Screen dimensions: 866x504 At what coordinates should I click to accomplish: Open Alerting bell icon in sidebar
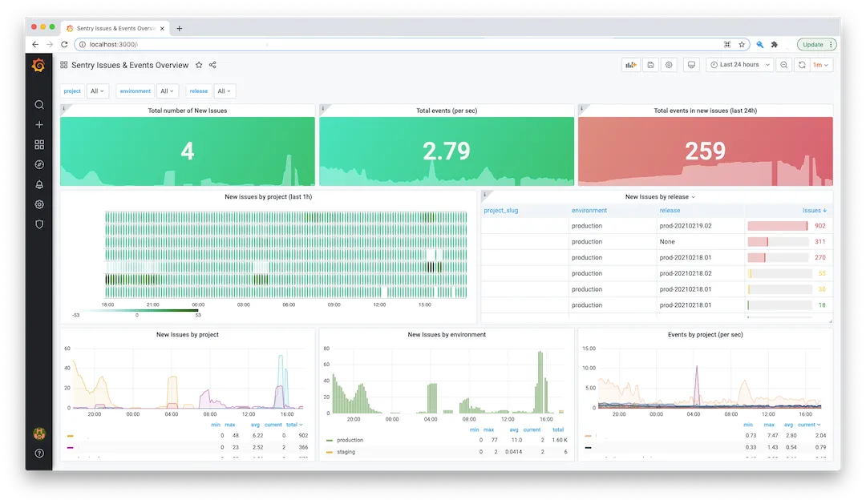click(x=39, y=184)
